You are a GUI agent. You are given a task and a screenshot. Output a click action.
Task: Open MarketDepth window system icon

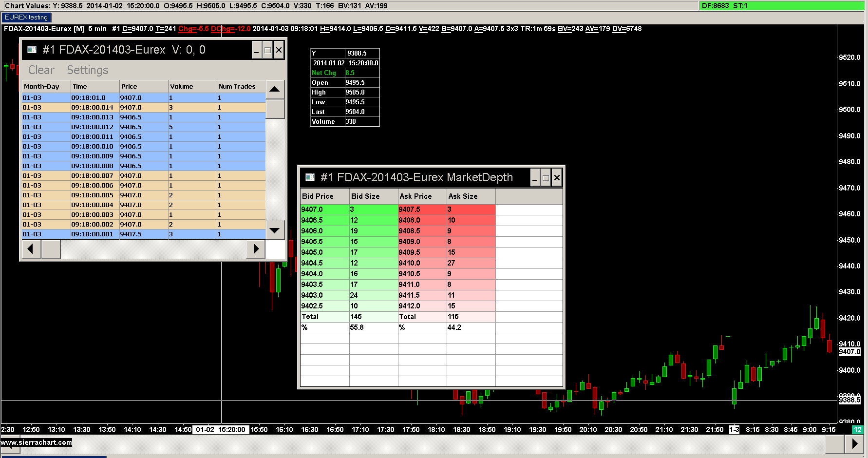310,177
